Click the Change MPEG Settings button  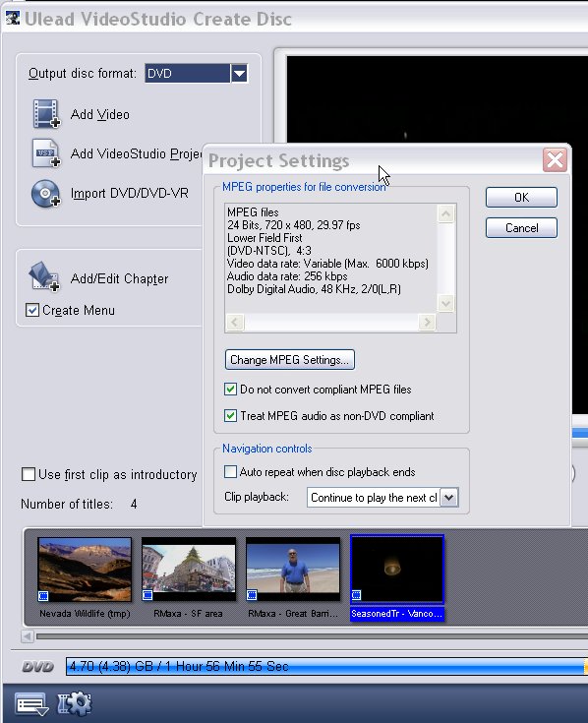[x=290, y=360]
